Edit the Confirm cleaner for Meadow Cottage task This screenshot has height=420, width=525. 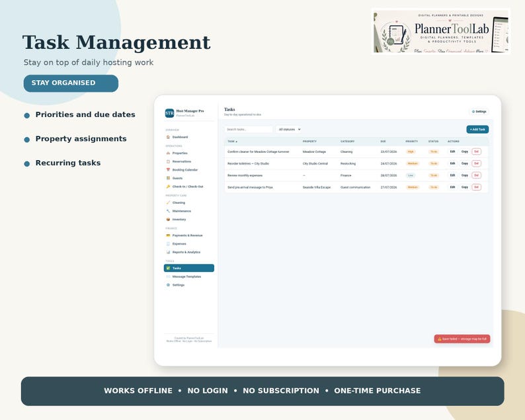452,151
